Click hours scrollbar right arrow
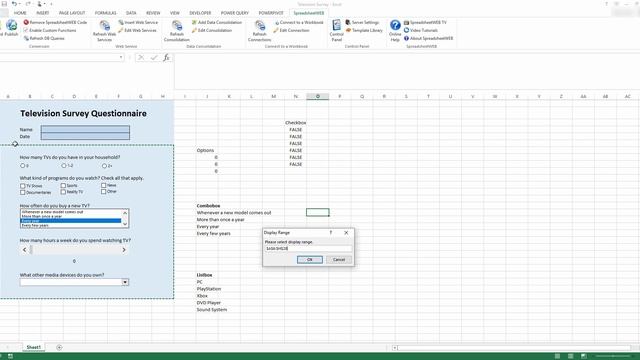640x360 pixels. [124, 250]
